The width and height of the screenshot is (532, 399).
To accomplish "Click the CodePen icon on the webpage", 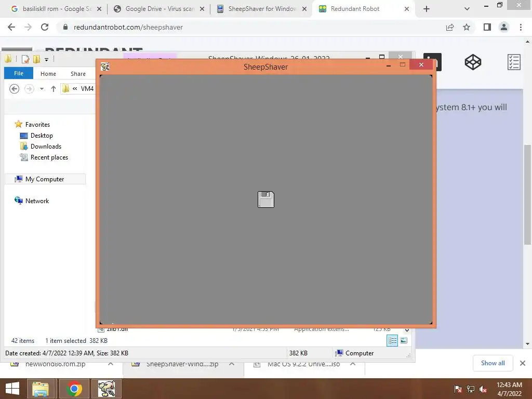I will pos(473,62).
